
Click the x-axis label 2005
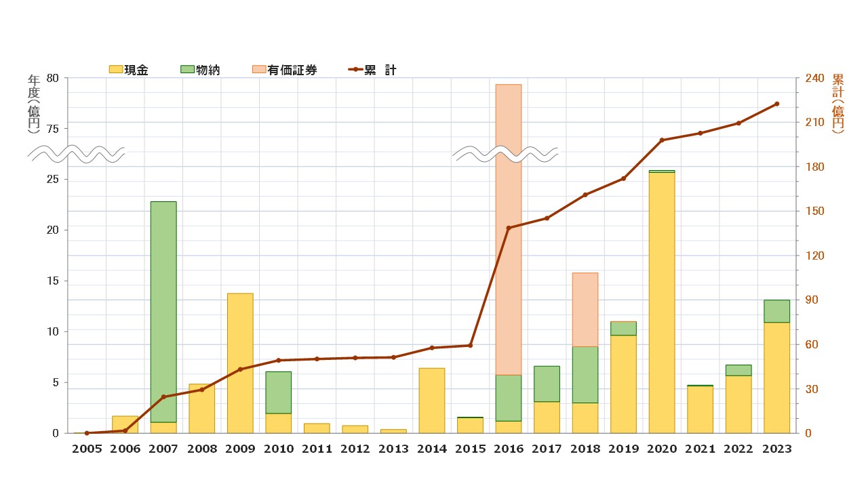(87, 449)
